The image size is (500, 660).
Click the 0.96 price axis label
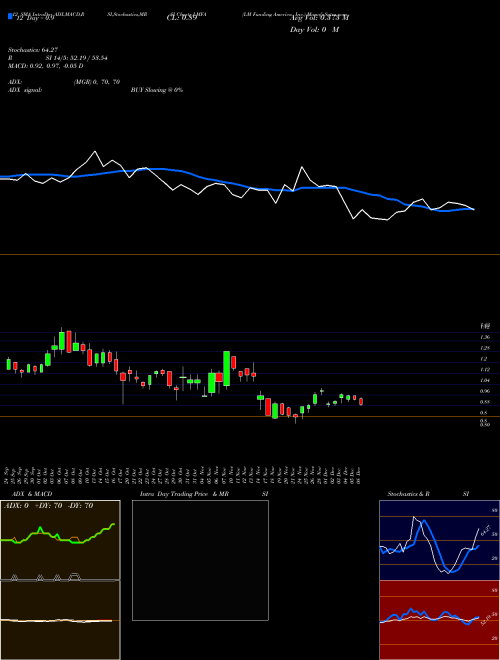click(485, 391)
